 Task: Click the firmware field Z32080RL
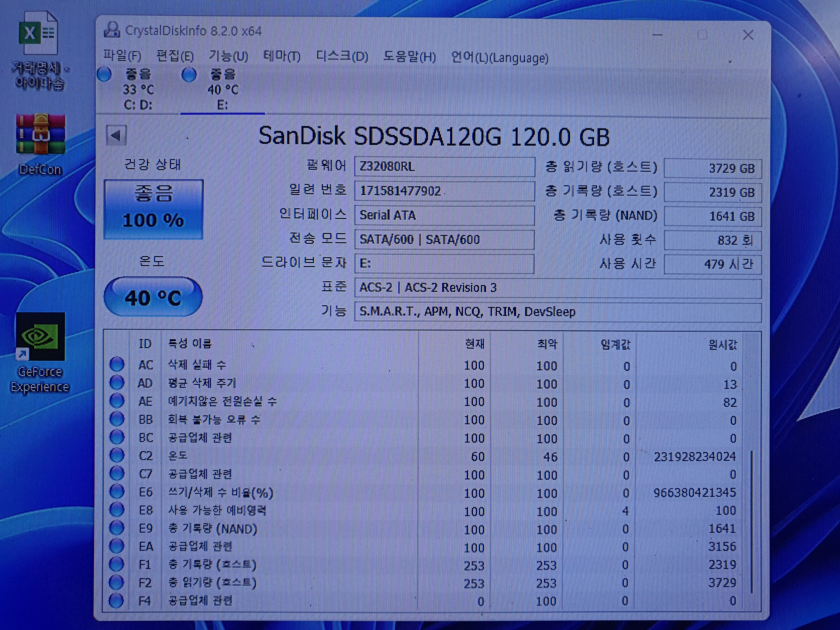444,167
